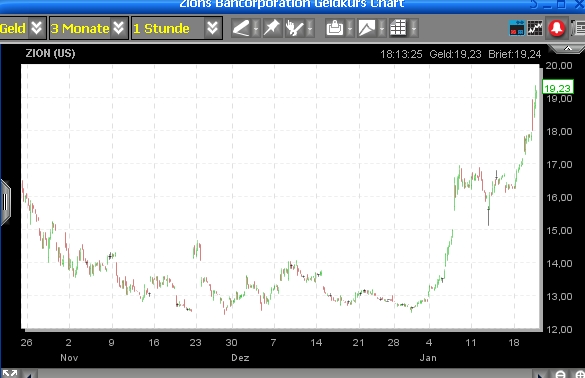This screenshot has width=585, height=378.
Task: Click the zoom in plus button
Action: click(x=579, y=374)
